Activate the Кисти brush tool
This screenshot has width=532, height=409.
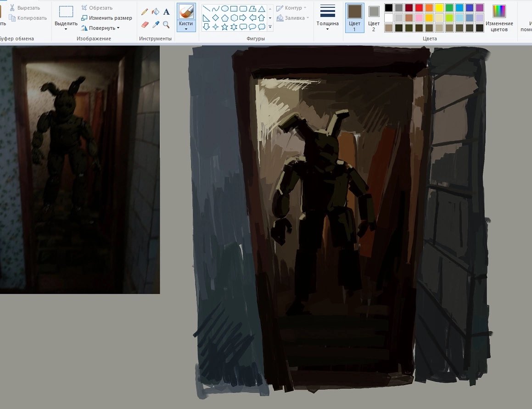click(x=186, y=12)
